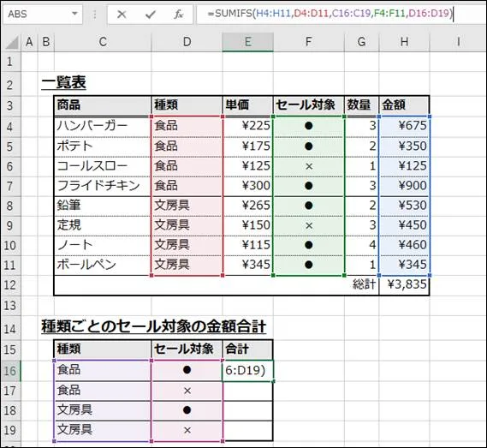
Task: Select the ポテト cell
Action: (x=103, y=146)
